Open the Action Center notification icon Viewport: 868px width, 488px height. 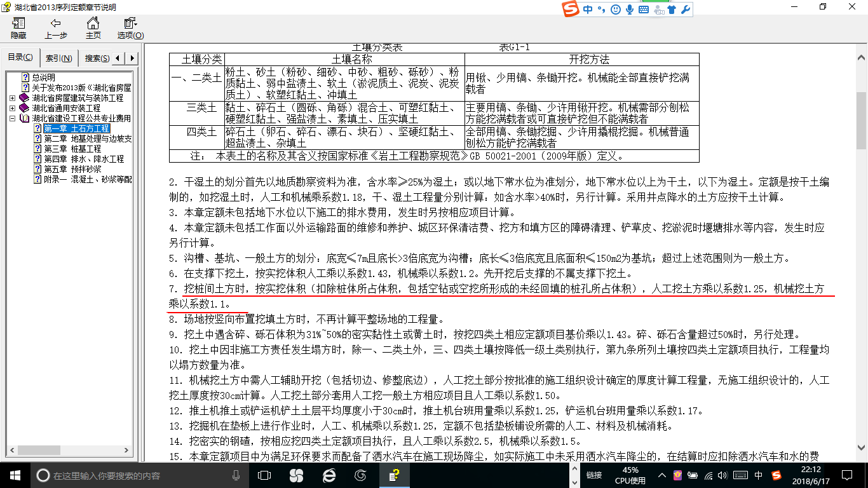[848, 475]
